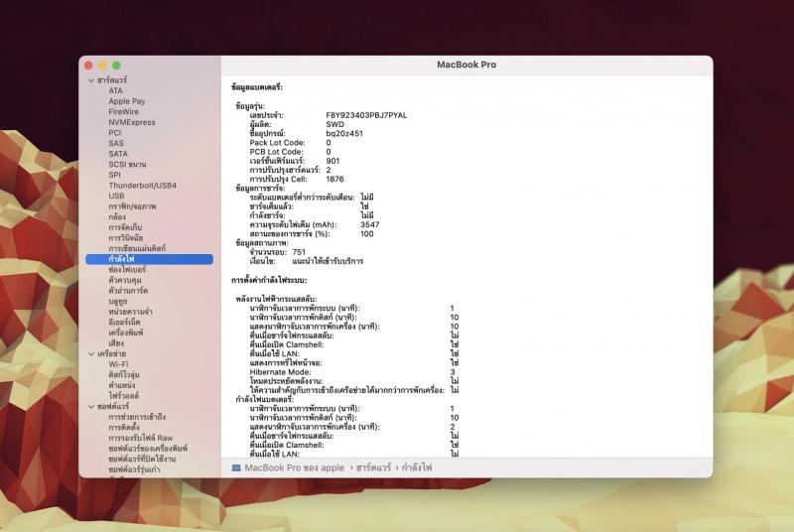Collapse the ซอฟต์แวร์ section chevron

coord(91,407)
